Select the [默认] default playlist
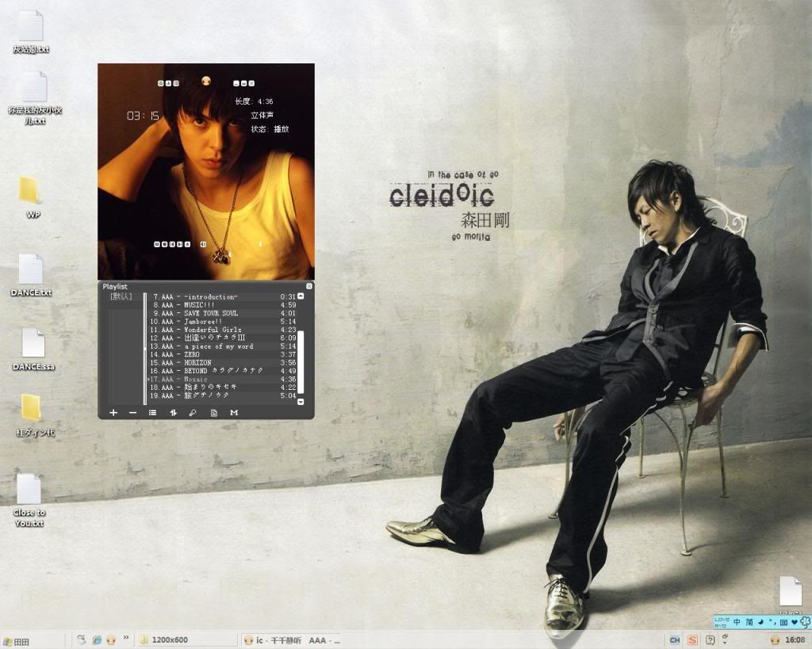Viewport: 812px width, 649px height. (121, 297)
